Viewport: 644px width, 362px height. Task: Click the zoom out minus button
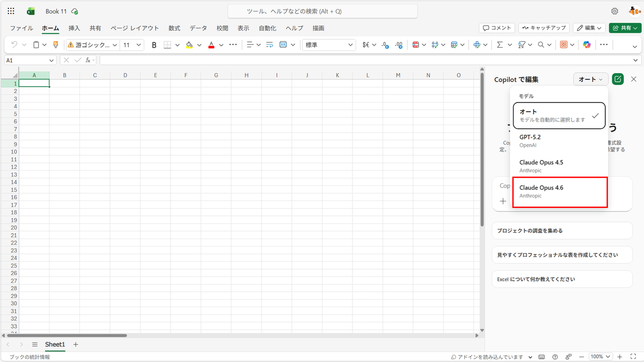pyautogui.click(x=582, y=357)
